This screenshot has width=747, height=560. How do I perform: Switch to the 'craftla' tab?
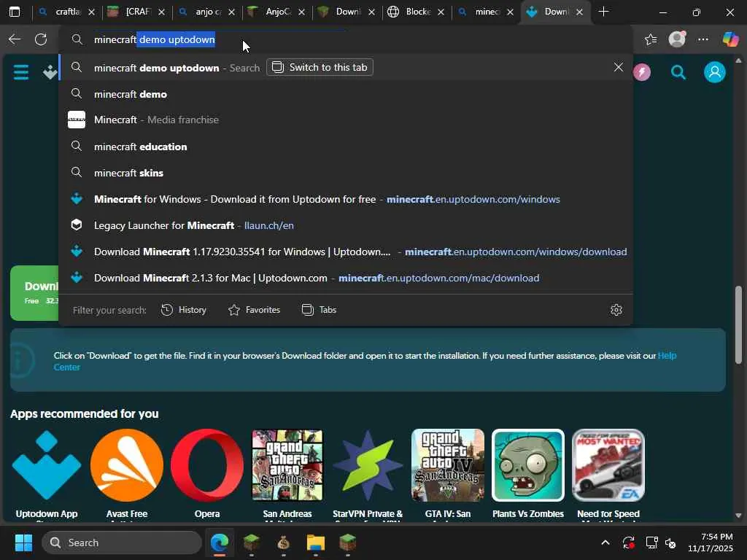[66, 12]
